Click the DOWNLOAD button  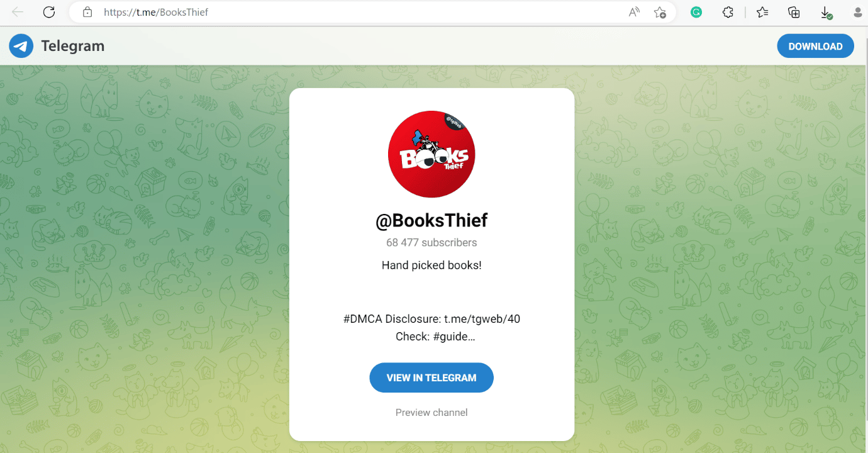[815, 45]
